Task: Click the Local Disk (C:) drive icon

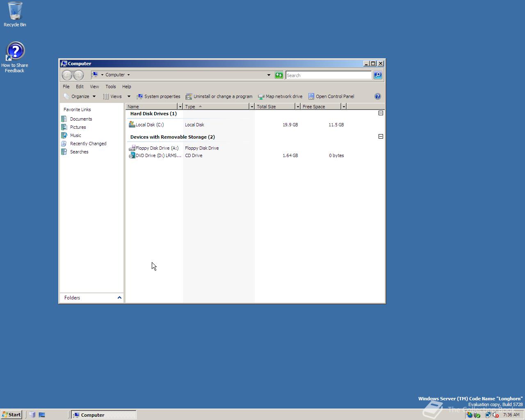Action: tap(132, 124)
